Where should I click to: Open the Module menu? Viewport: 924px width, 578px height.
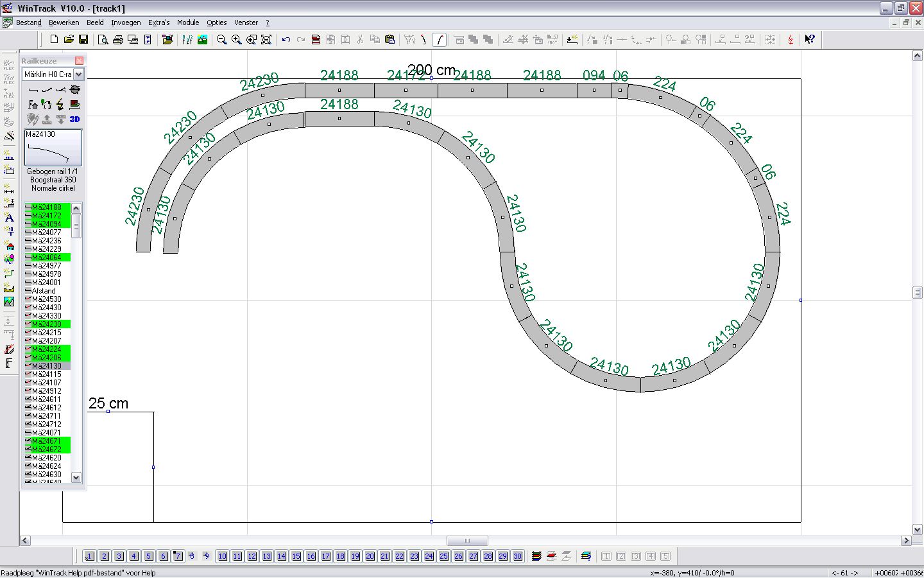188,22
